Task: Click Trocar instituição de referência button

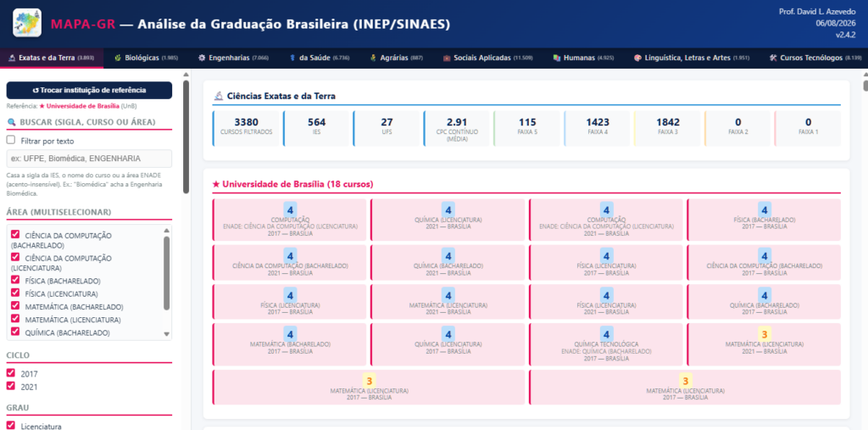Action: [x=89, y=90]
